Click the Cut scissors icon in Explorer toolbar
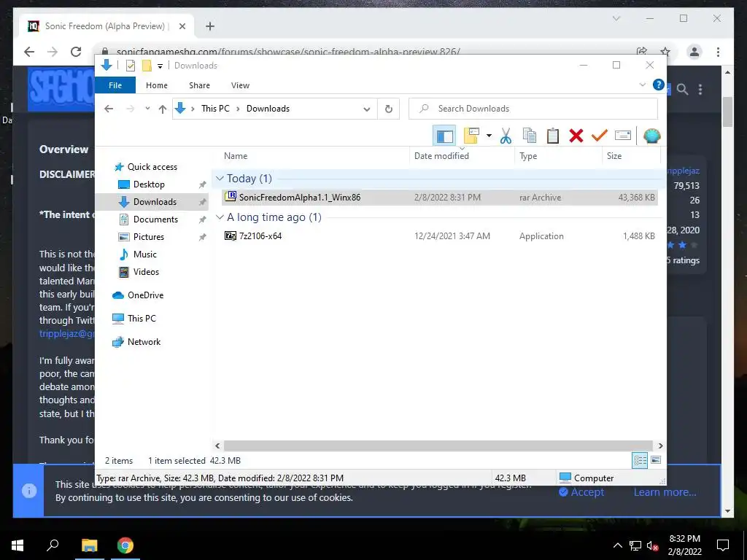The height and width of the screenshot is (560, 747). coord(506,136)
